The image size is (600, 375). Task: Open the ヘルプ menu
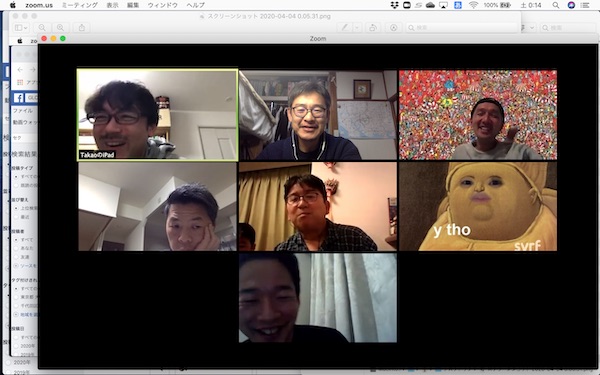tap(195, 5)
